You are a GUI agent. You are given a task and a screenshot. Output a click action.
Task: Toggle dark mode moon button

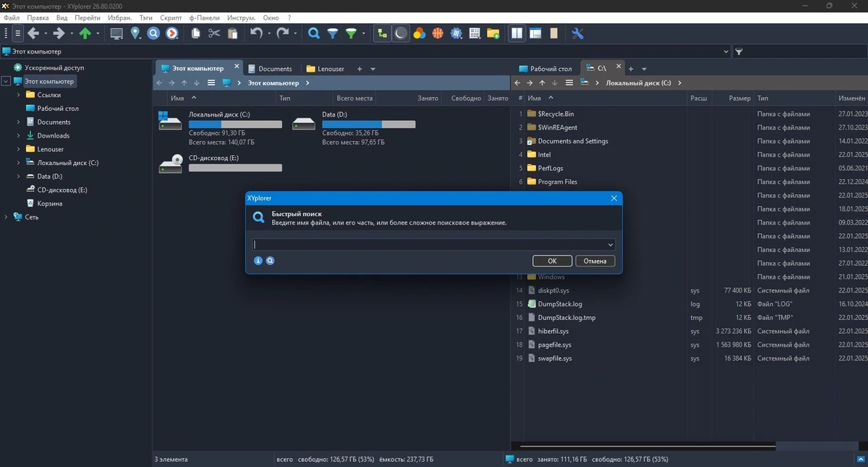click(401, 33)
